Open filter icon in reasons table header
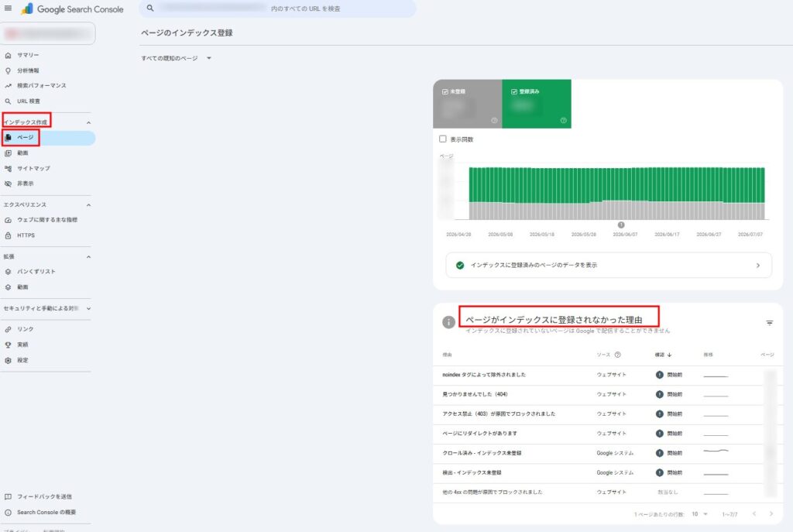This screenshot has height=532, width=793. tap(769, 323)
